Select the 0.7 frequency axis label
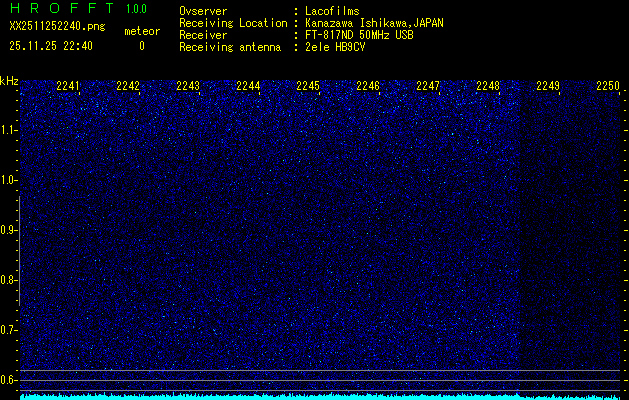Image resolution: width=629 pixels, height=400 pixels. pyautogui.click(x=9, y=330)
